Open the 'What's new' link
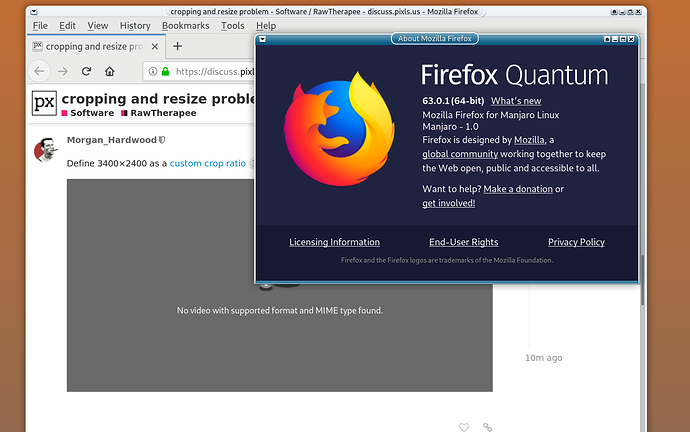The image size is (690, 432). (x=516, y=101)
